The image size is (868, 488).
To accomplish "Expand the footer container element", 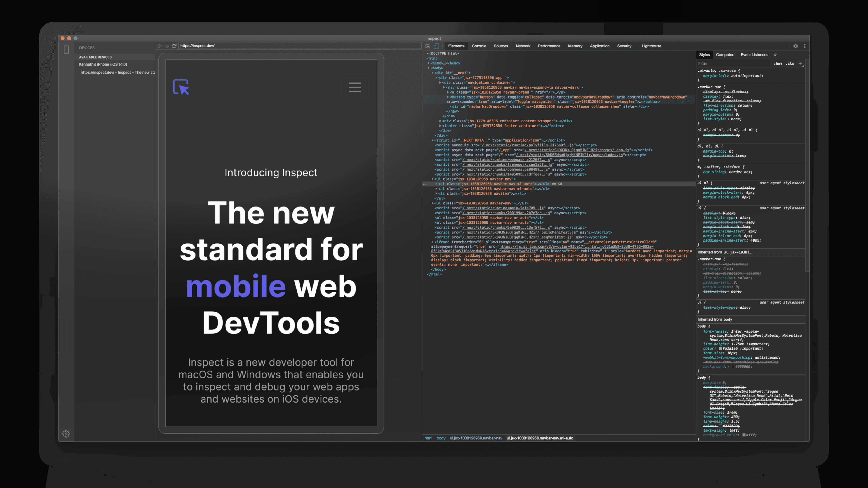I will point(440,126).
